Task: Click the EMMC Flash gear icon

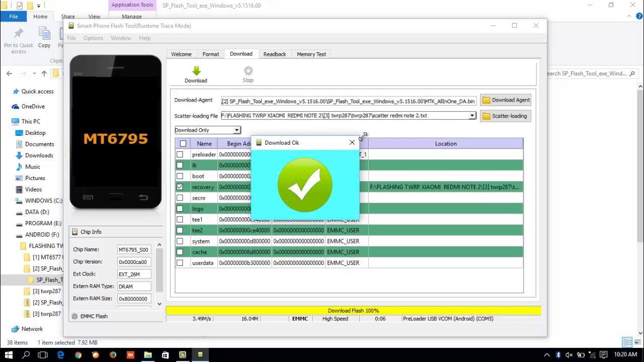Action: [x=75, y=316]
